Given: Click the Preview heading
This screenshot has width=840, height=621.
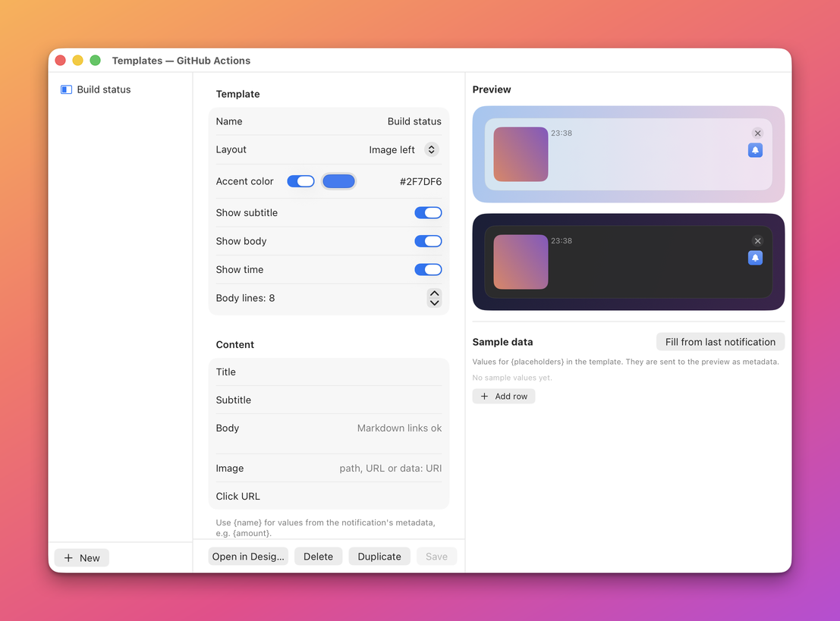Looking at the screenshot, I should [x=492, y=89].
